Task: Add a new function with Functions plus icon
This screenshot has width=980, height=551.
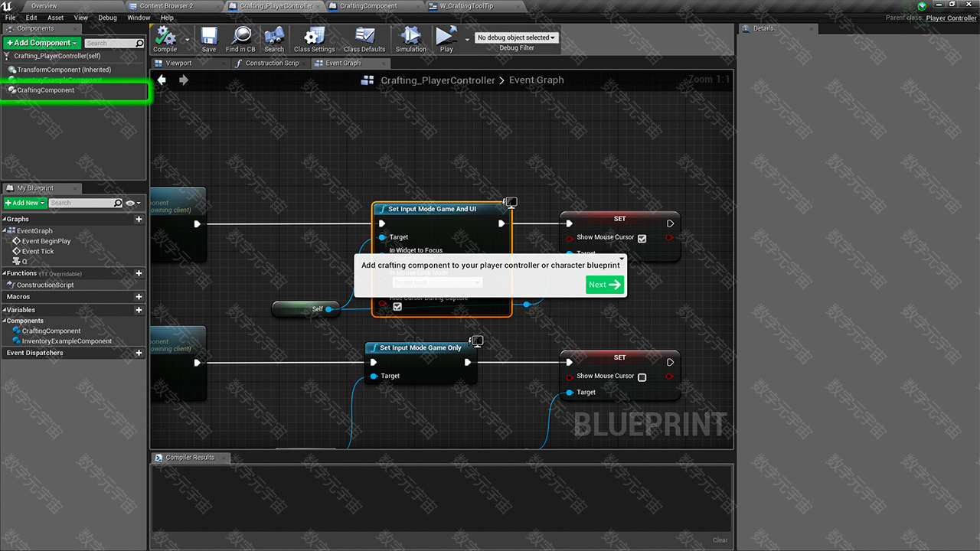Action: click(139, 273)
